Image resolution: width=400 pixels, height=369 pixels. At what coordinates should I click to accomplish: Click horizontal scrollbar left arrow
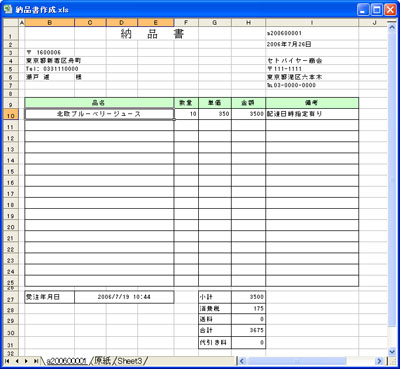242,361
